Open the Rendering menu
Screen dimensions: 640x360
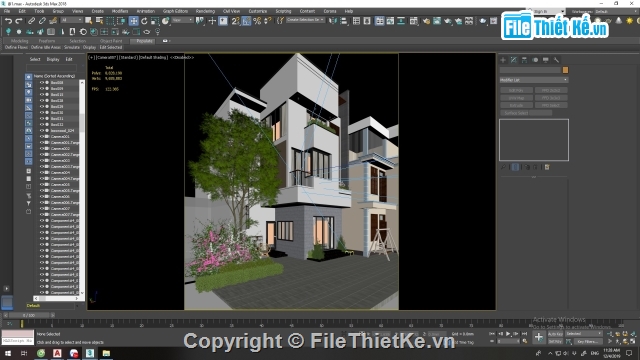205,11
